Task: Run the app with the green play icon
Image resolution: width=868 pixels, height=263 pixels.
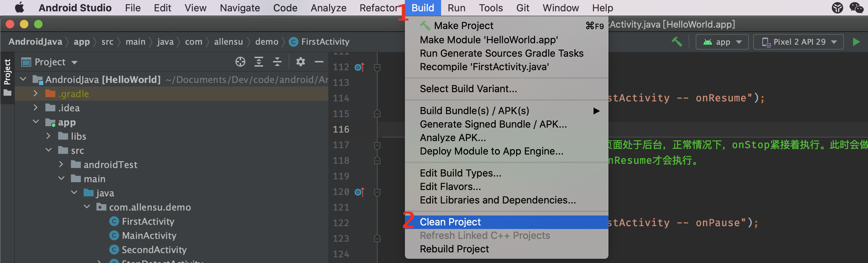Action: (x=856, y=42)
